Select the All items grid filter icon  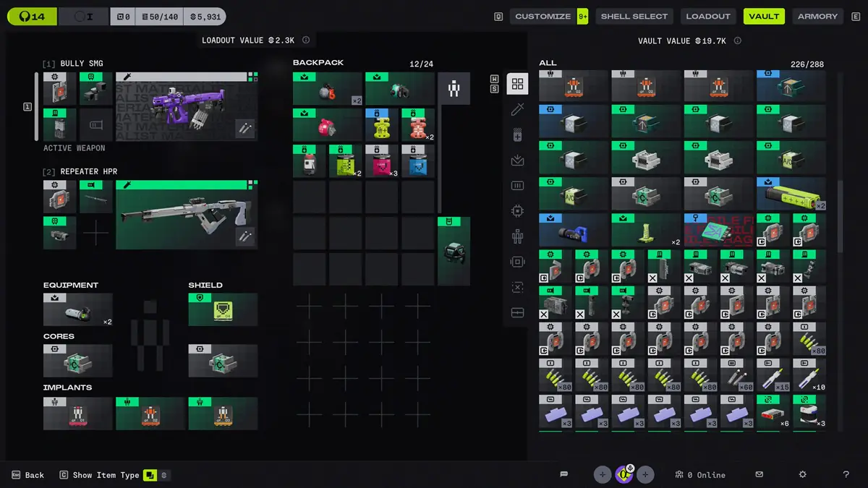(517, 84)
